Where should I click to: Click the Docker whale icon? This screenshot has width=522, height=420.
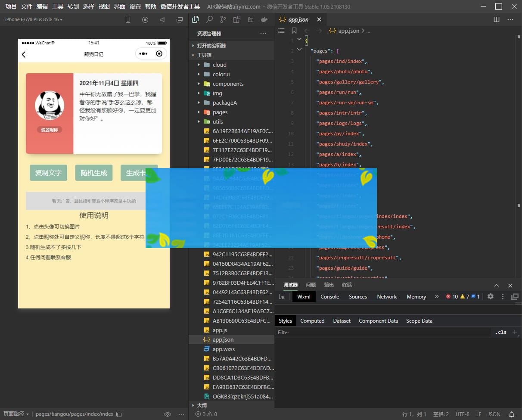click(264, 19)
